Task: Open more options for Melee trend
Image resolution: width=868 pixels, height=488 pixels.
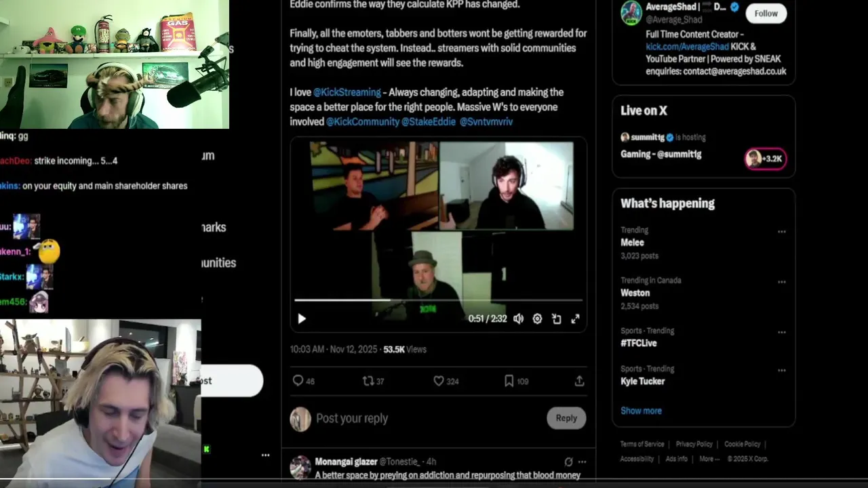Action: tap(782, 232)
